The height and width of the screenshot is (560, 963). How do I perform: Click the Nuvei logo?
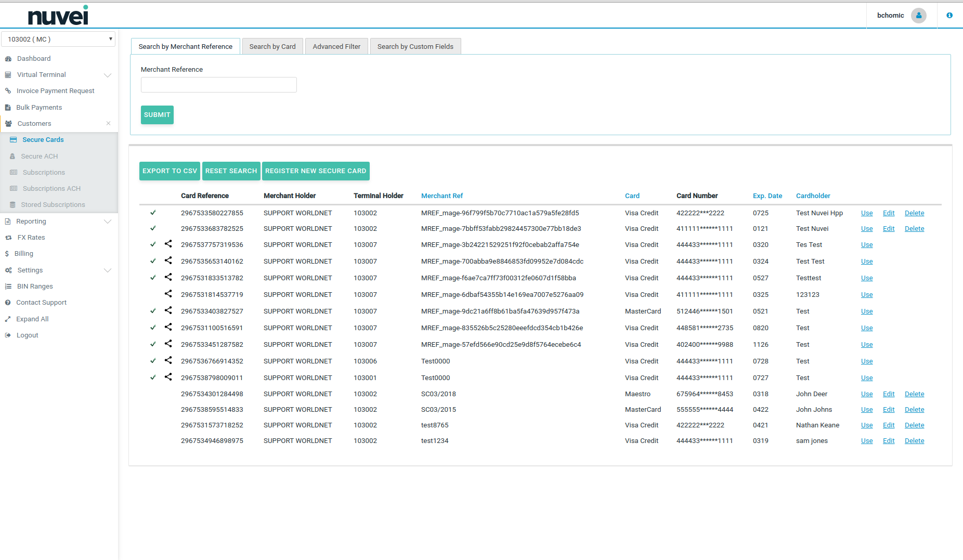(58, 16)
